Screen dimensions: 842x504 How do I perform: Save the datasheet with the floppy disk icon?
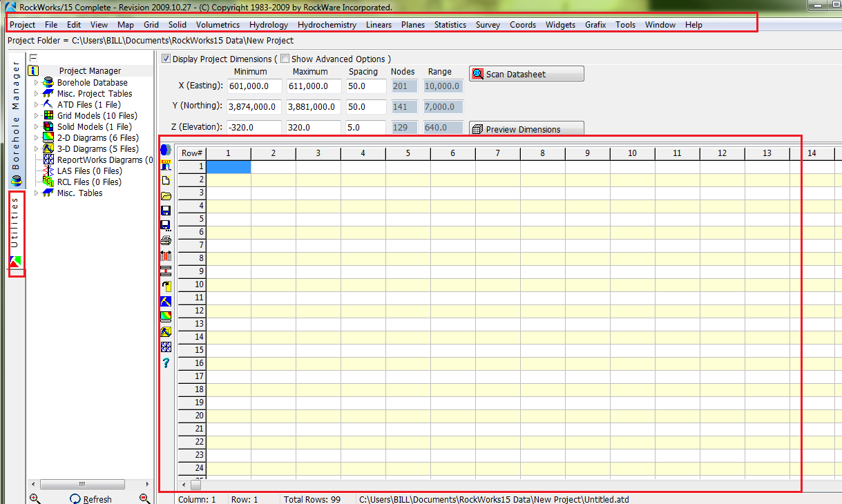[166, 211]
